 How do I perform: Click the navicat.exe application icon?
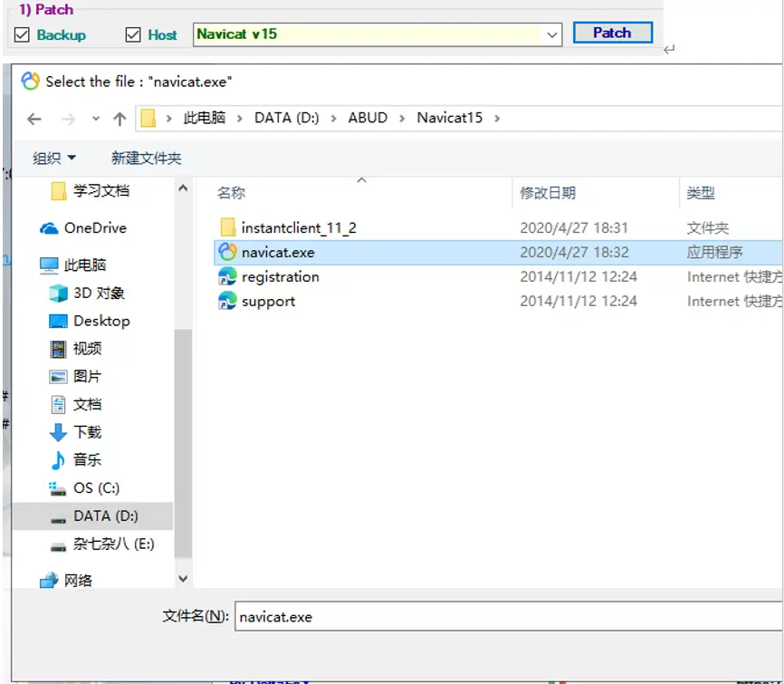(x=228, y=252)
